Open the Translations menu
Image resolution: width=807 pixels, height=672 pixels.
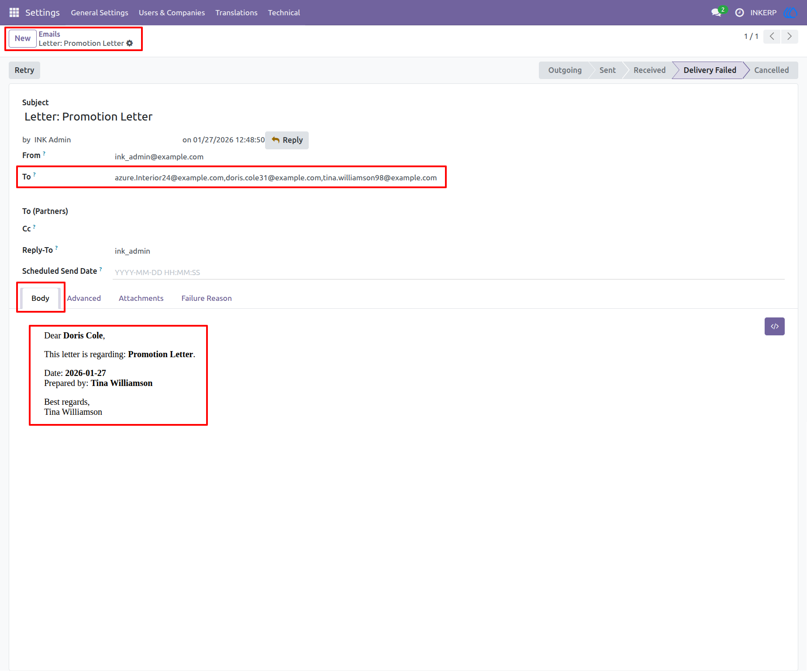tap(236, 13)
